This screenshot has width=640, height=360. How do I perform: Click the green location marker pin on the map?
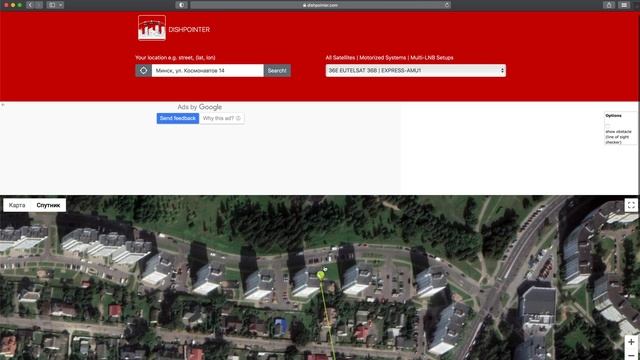point(321,276)
